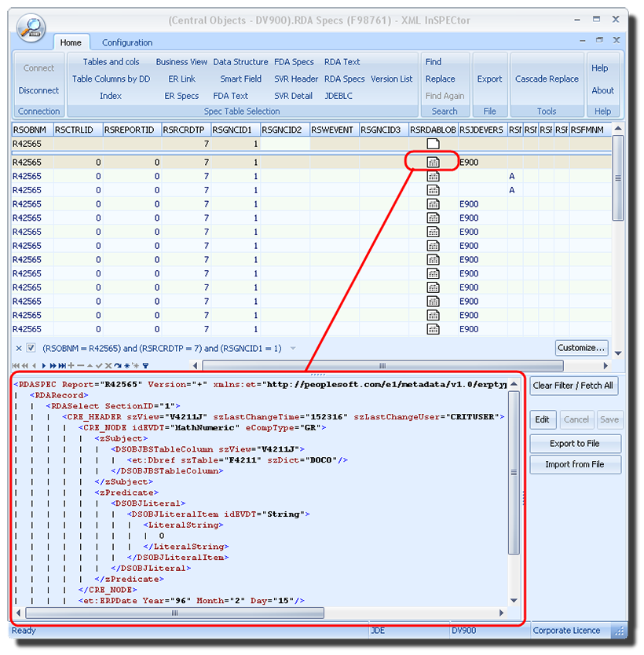Switch to the Home ribbon tab

(71, 42)
